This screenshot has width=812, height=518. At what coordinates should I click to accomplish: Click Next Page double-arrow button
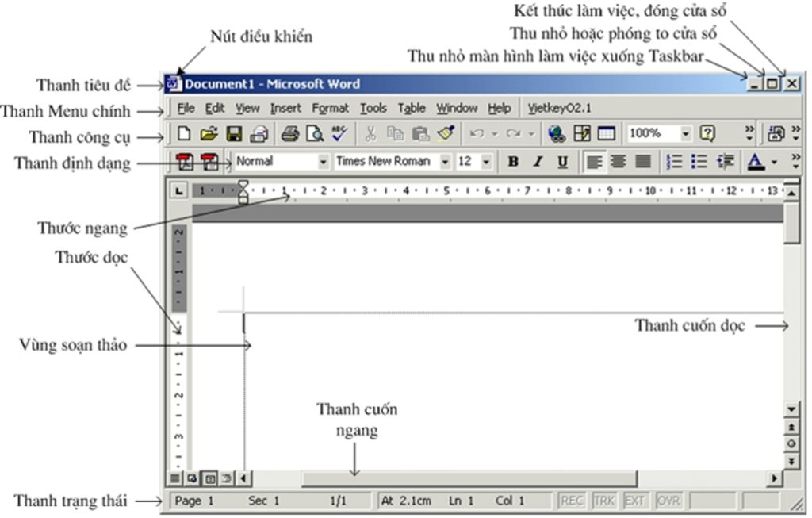[x=792, y=461]
